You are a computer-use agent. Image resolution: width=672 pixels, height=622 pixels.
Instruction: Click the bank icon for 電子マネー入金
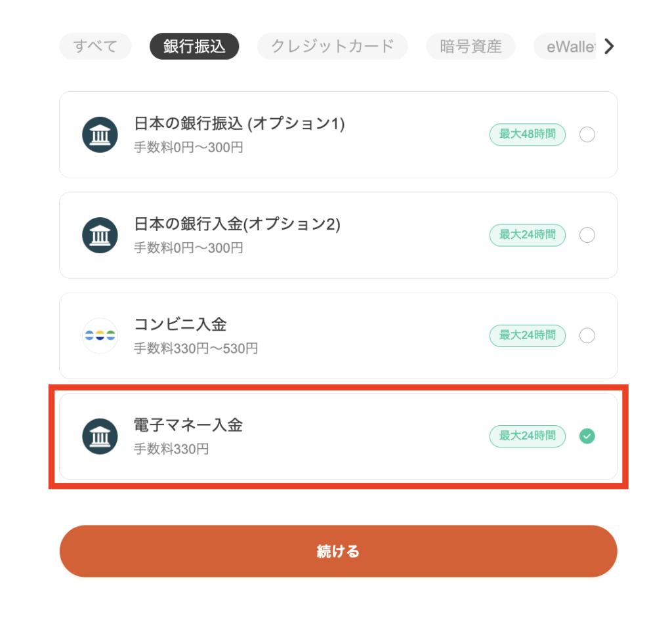coord(100,436)
